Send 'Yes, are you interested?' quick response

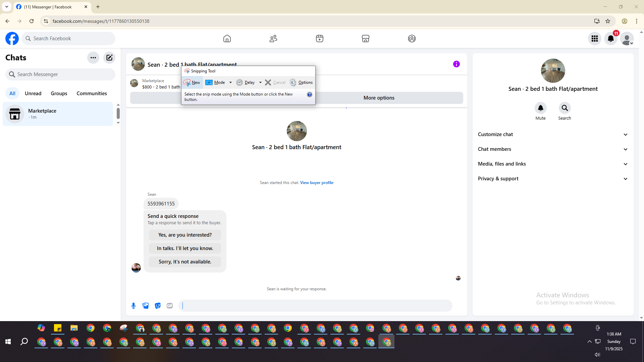(185, 235)
